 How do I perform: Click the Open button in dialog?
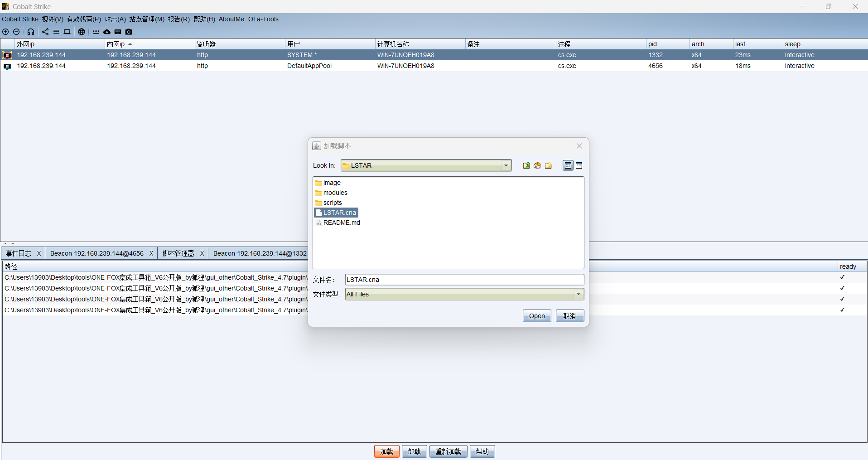537,316
